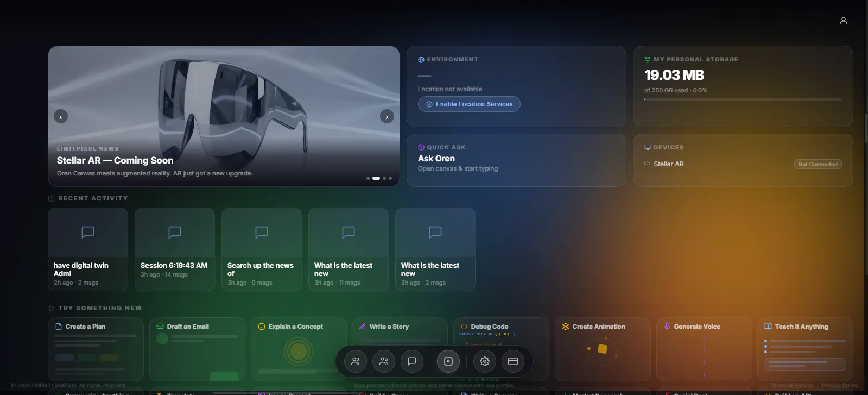Click the My Personal Storage heading
This screenshot has width=868, height=395.
click(x=696, y=59)
